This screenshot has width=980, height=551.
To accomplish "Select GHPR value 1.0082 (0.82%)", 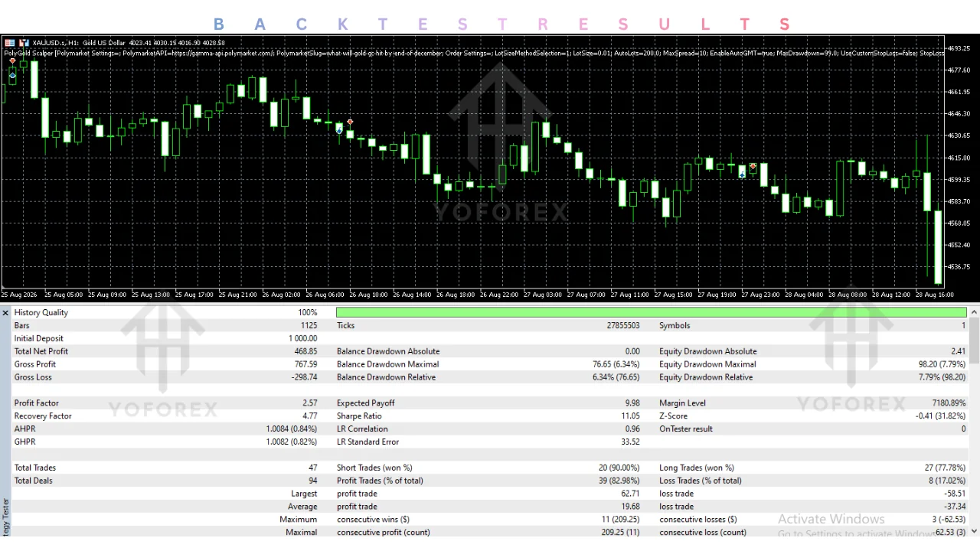I will [292, 442].
